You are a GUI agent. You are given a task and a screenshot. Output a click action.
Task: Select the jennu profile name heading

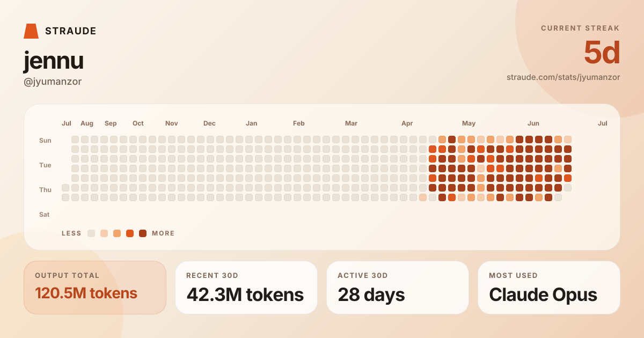54,61
